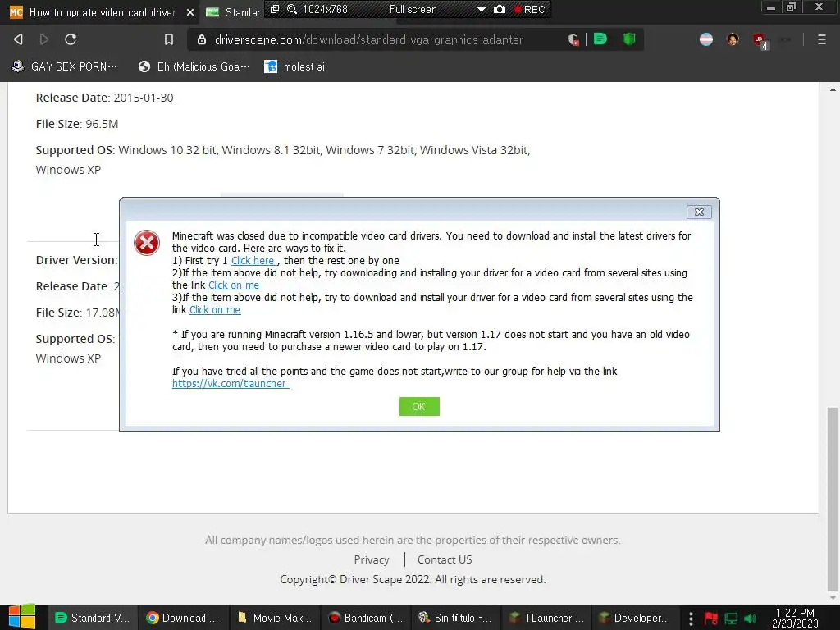Click the green OK button in the dialog

point(419,406)
